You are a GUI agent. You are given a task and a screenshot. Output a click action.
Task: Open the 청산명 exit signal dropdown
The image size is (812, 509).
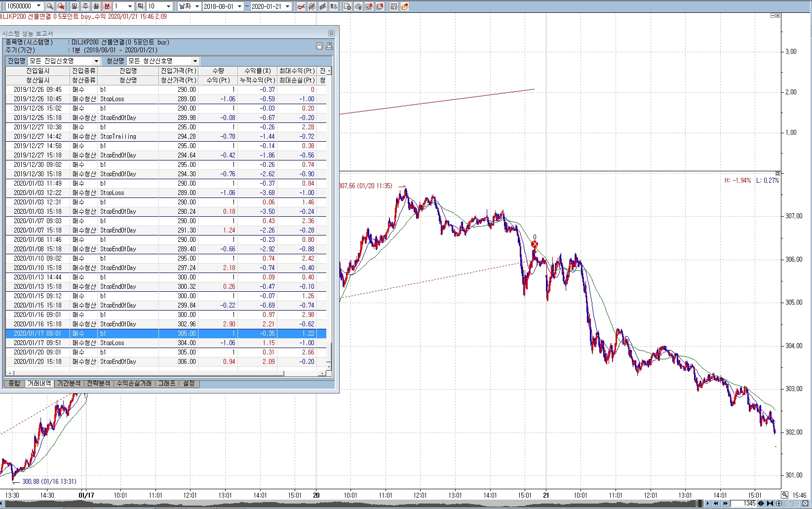coord(195,61)
